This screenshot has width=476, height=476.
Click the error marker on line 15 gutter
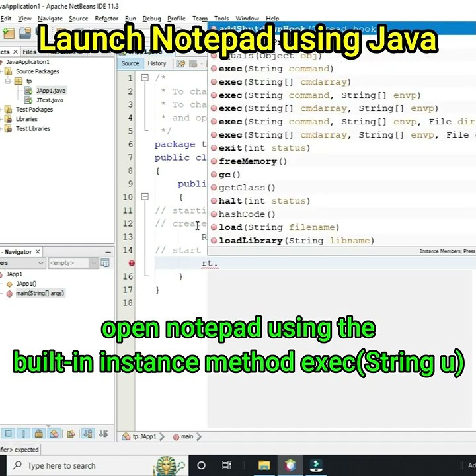point(132,263)
